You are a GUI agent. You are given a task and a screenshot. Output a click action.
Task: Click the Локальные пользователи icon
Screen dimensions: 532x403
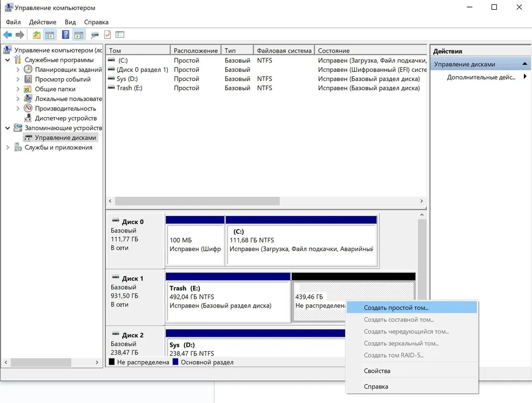[28, 99]
